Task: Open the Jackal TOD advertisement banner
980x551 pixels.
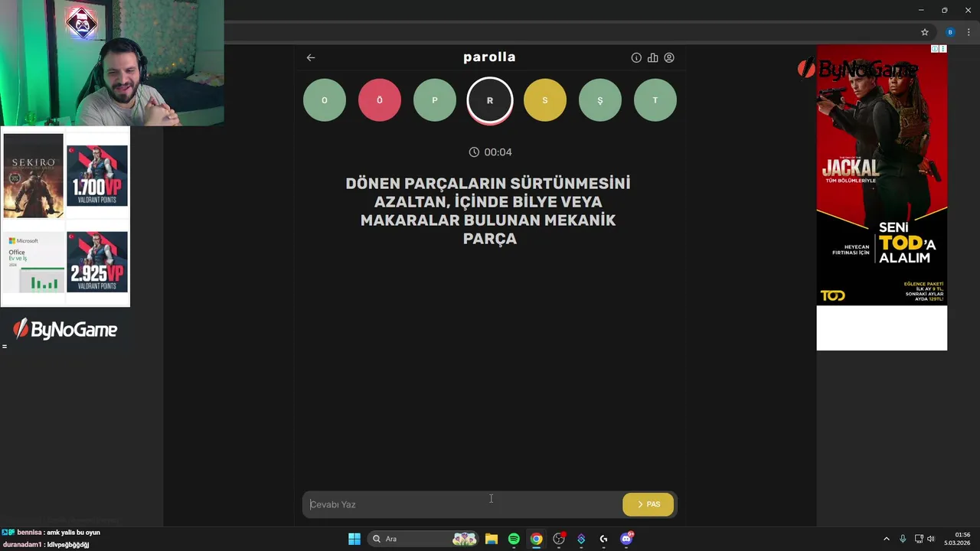Action: coord(881,175)
